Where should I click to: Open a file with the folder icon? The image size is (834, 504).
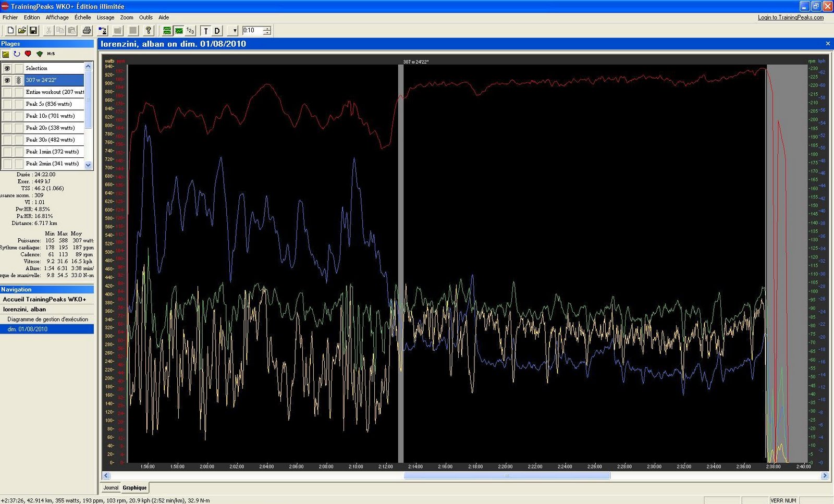(22, 31)
